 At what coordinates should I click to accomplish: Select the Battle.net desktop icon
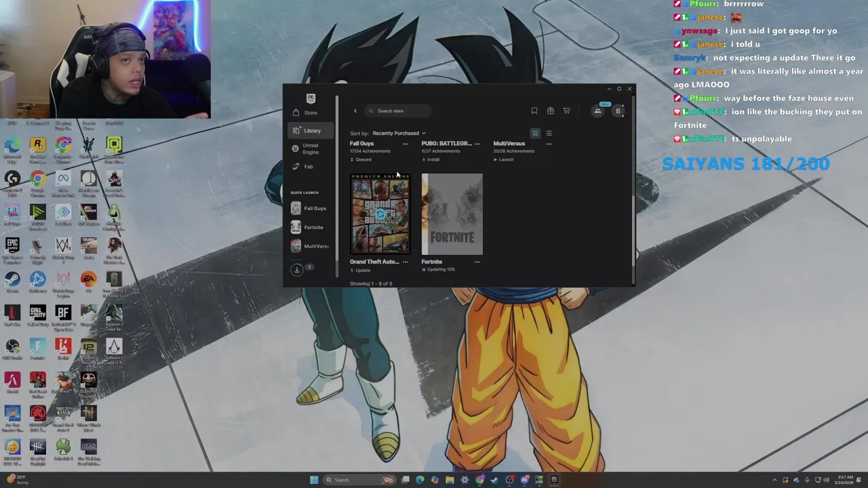tap(37, 282)
